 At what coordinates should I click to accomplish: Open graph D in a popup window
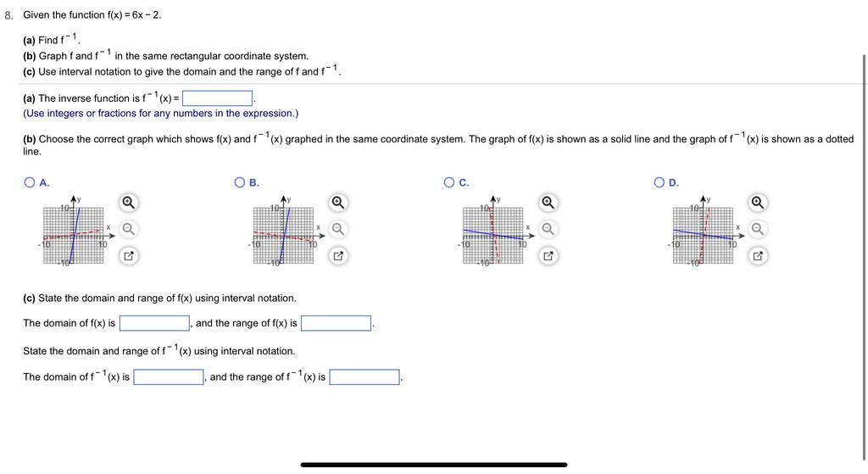click(x=757, y=256)
